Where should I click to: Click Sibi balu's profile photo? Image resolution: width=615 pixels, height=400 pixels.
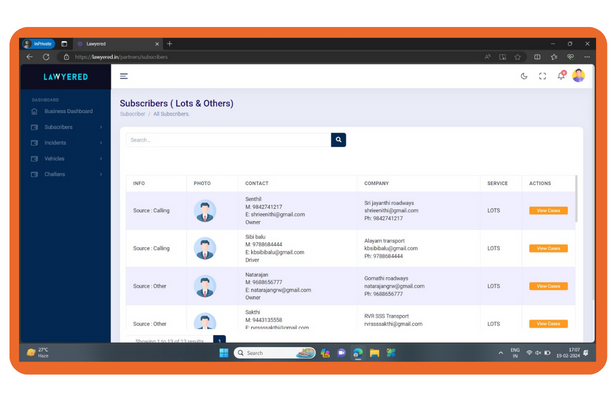[x=204, y=248]
